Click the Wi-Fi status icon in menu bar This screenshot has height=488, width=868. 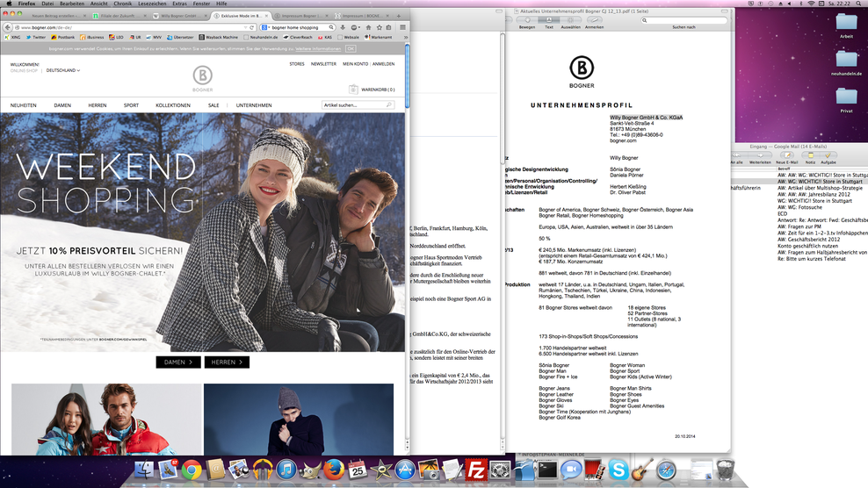tap(811, 4)
